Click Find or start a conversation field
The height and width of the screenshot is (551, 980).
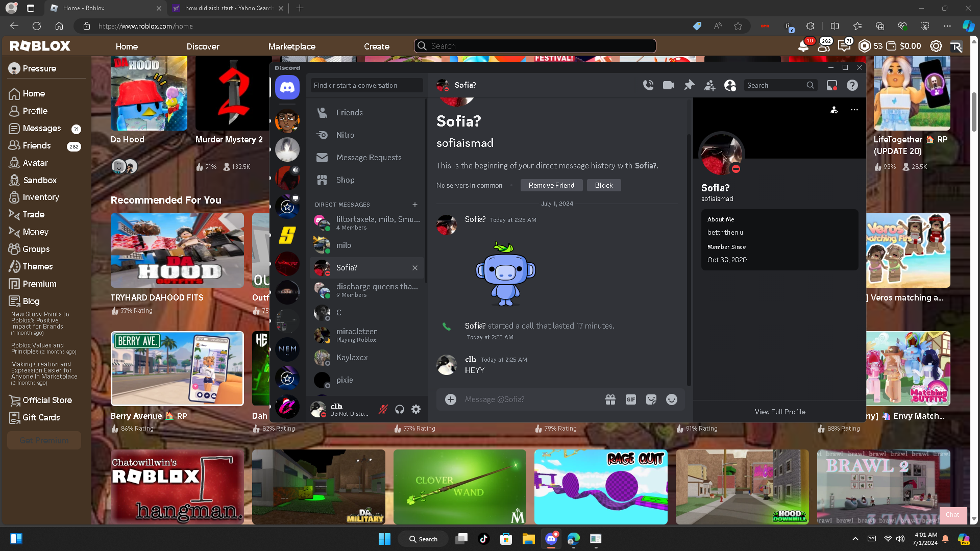coord(366,85)
